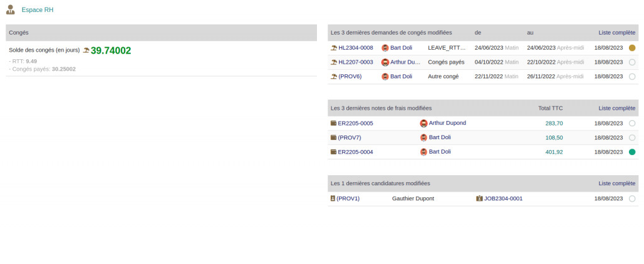Click the leave icon for HL2207-0003

point(334,62)
